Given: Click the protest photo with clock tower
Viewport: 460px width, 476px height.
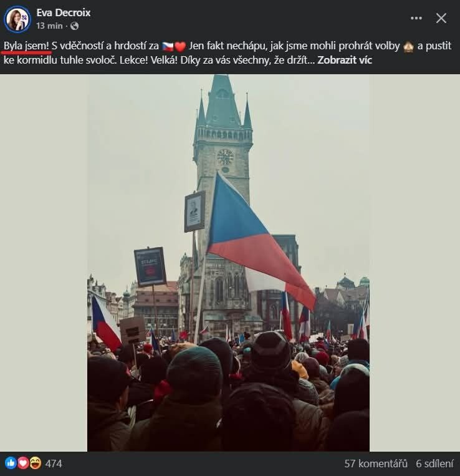Looking at the screenshot, I should pyautogui.click(x=228, y=263).
